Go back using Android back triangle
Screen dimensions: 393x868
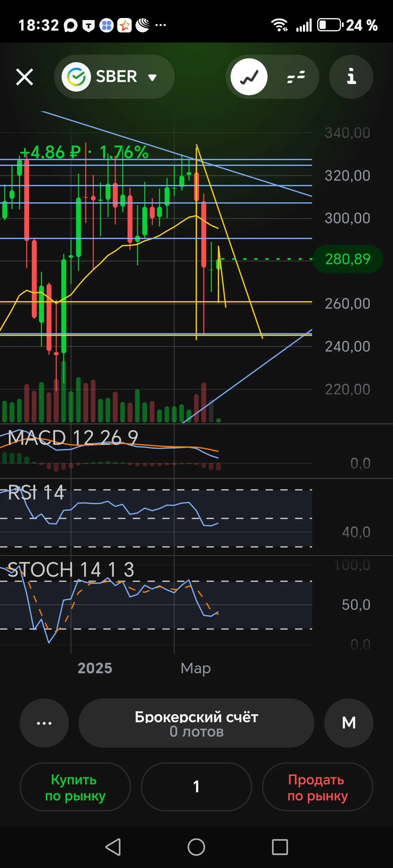tap(113, 847)
